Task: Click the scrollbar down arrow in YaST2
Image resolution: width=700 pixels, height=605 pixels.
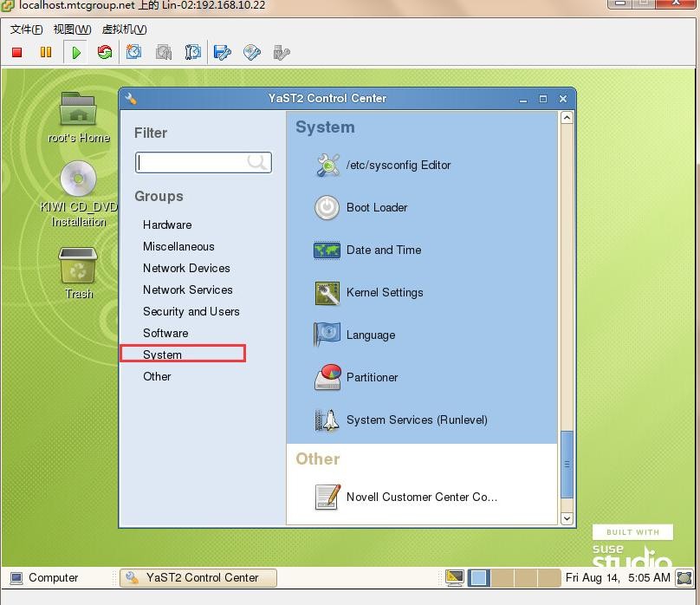Action: point(567,518)
